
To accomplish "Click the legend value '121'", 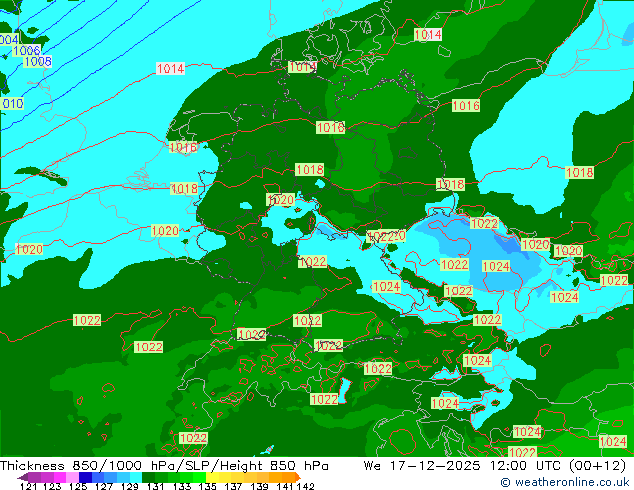I will point(28,486).
